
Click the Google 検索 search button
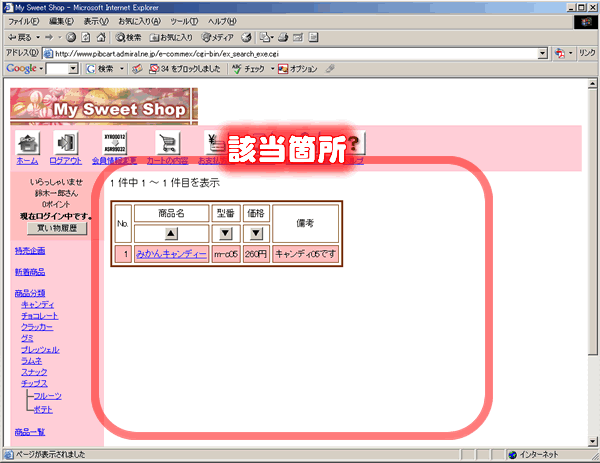101,69
